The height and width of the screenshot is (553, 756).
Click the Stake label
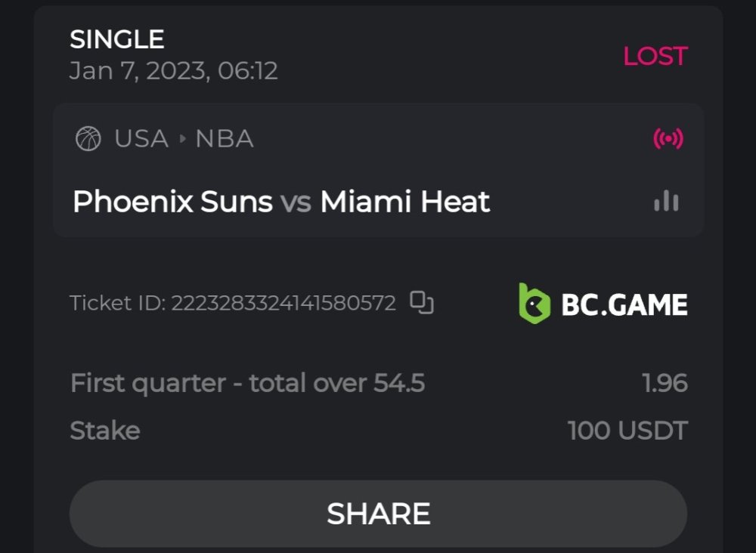[105, 431]
